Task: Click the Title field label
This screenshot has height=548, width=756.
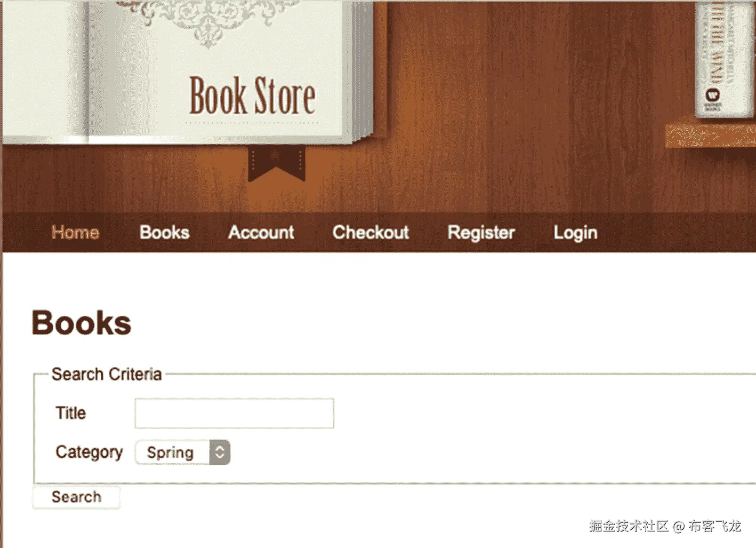Action: (70, 413)
